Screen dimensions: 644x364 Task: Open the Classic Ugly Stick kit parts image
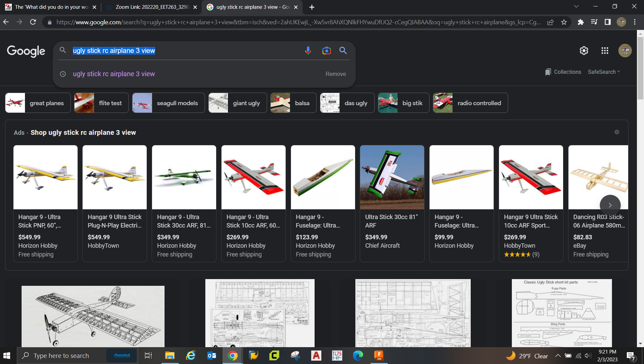(x=562, y=313)
